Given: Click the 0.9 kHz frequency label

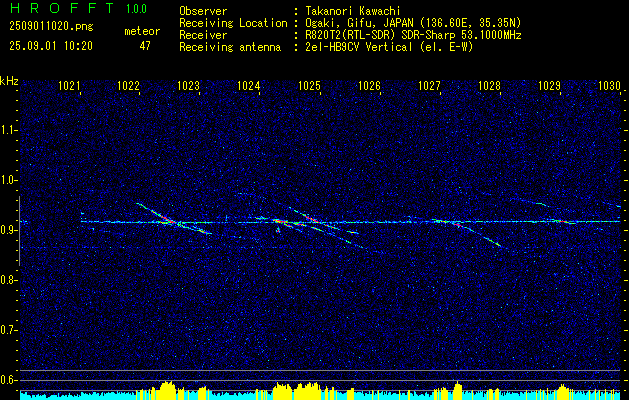Looking at the screenshot, I should 8,230.
